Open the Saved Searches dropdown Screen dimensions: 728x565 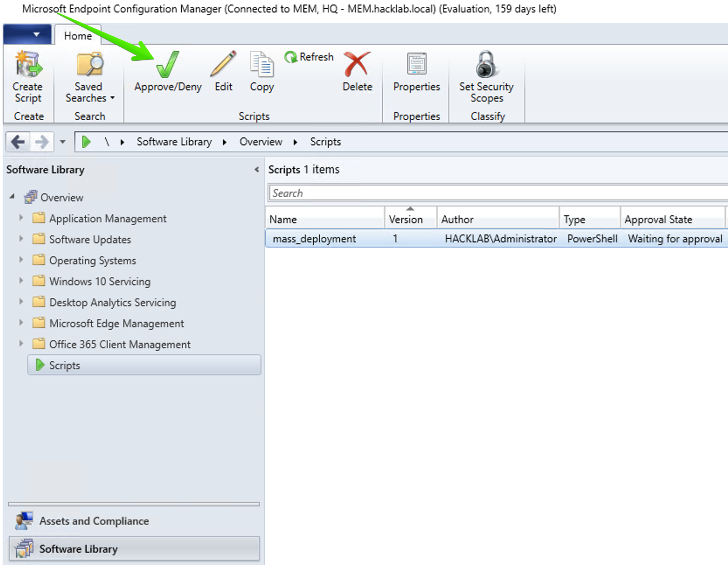(x=90, y=92)
